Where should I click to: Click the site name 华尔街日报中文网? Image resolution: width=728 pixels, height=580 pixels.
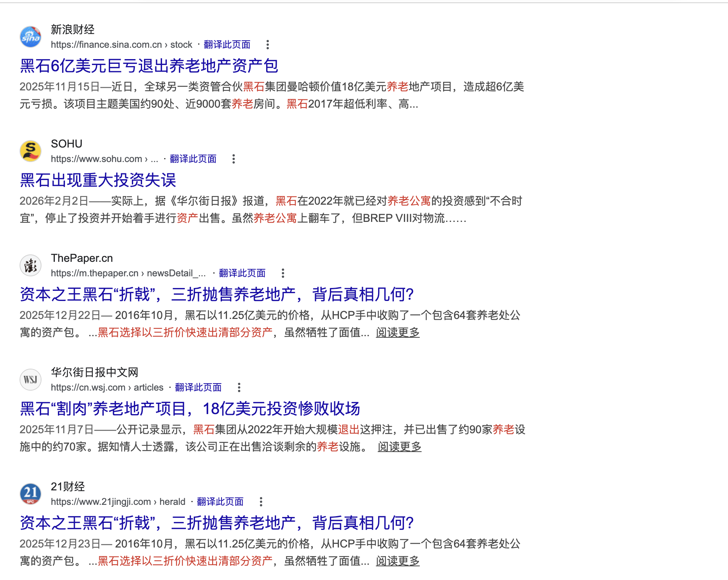coord(95,372)
